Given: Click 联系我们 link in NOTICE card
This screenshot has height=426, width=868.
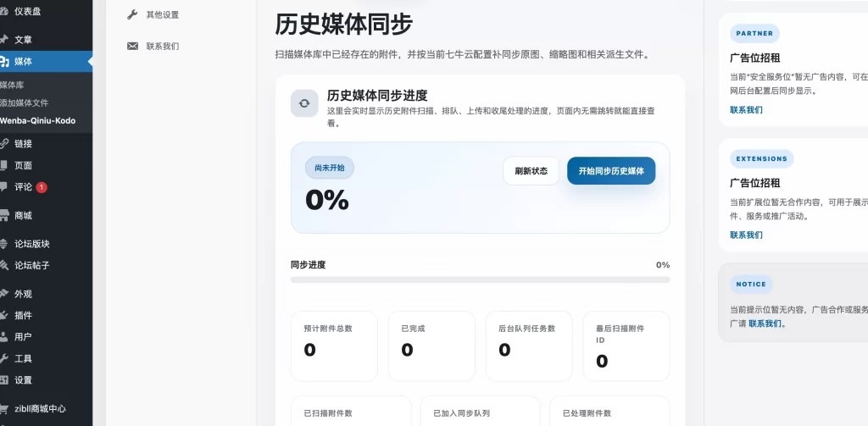Looking at the screenshot, I should [x=766, y=324].
